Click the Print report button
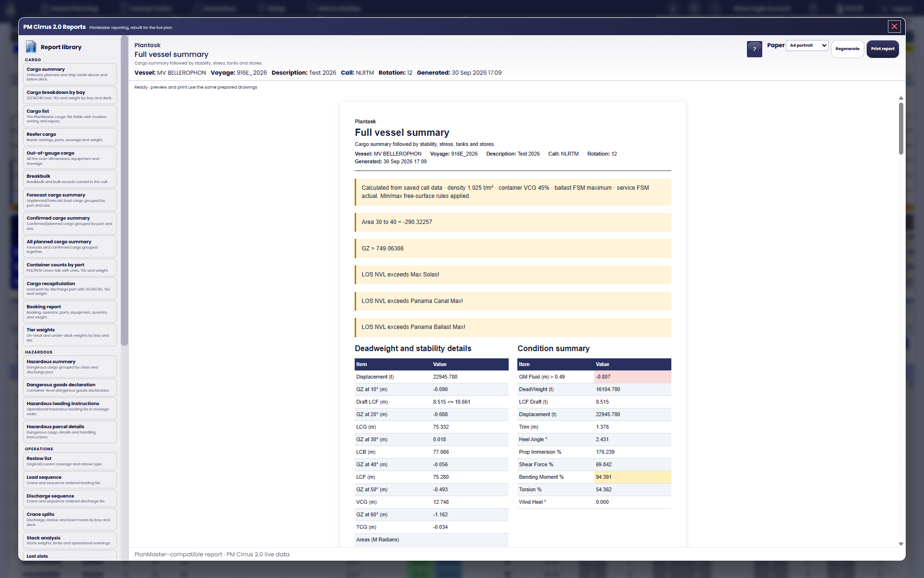Viewport: 924px width, 578px height. point(883,49)
